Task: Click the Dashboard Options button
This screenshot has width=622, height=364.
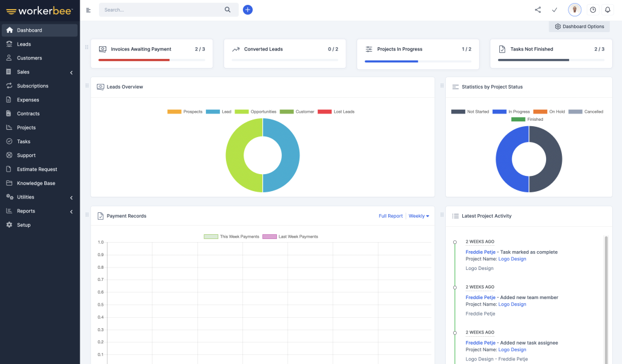Action: point(579,26)
